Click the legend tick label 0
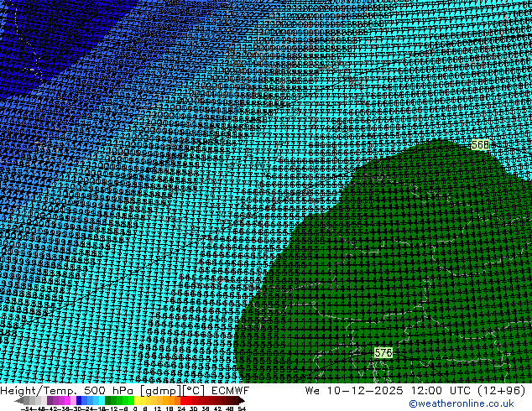This screenshot has height=411, width=532. [135, 408]
